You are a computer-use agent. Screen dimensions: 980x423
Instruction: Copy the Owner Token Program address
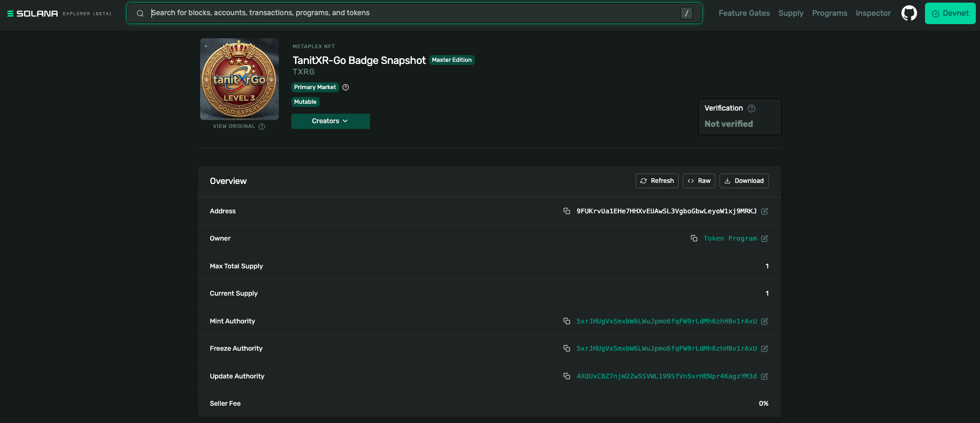pos(694,238)
